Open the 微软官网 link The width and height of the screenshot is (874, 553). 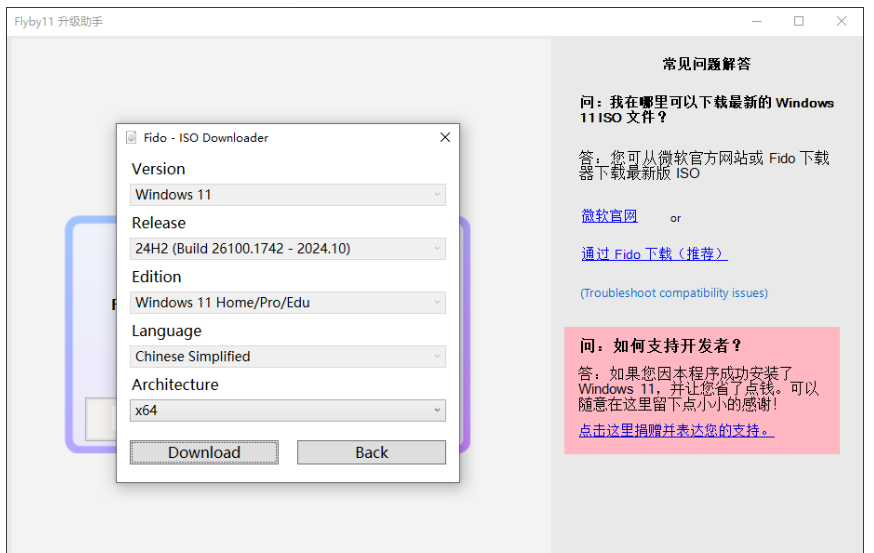point(609,216)
